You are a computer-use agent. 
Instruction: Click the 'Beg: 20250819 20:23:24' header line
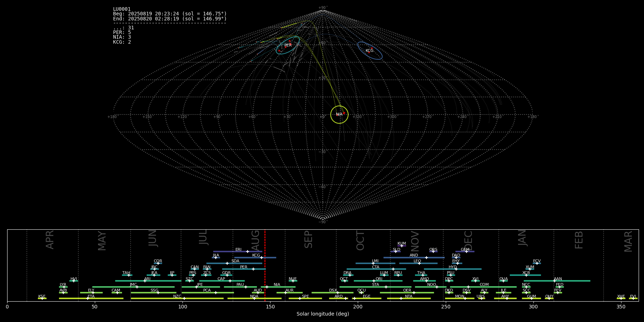pos(170,14)
